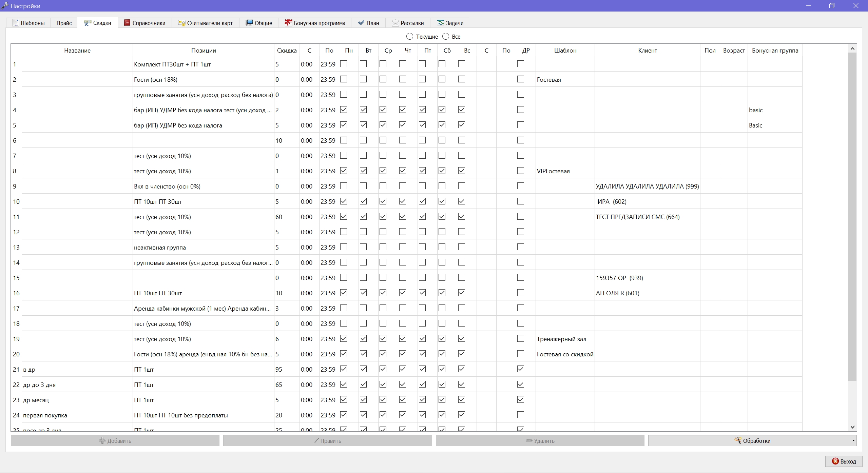
Task: Click the Выход button
Action: 844,461
